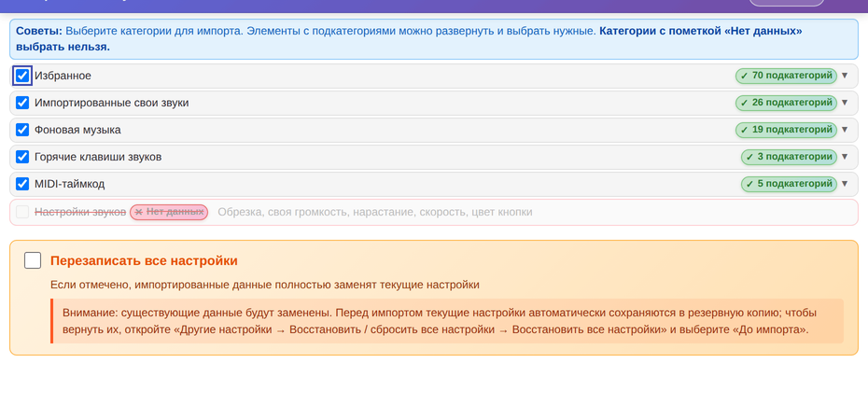Click the 70 подкатегорий badge

(786, 76)
